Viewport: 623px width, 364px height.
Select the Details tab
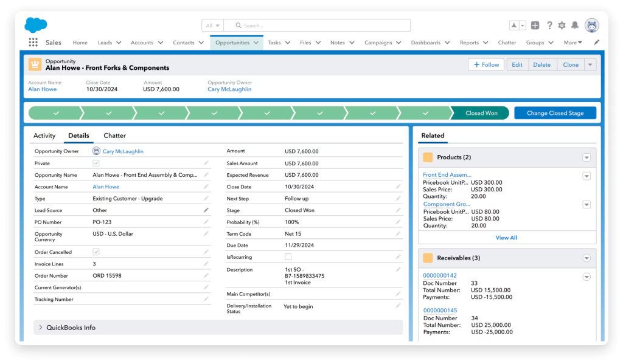78,136
